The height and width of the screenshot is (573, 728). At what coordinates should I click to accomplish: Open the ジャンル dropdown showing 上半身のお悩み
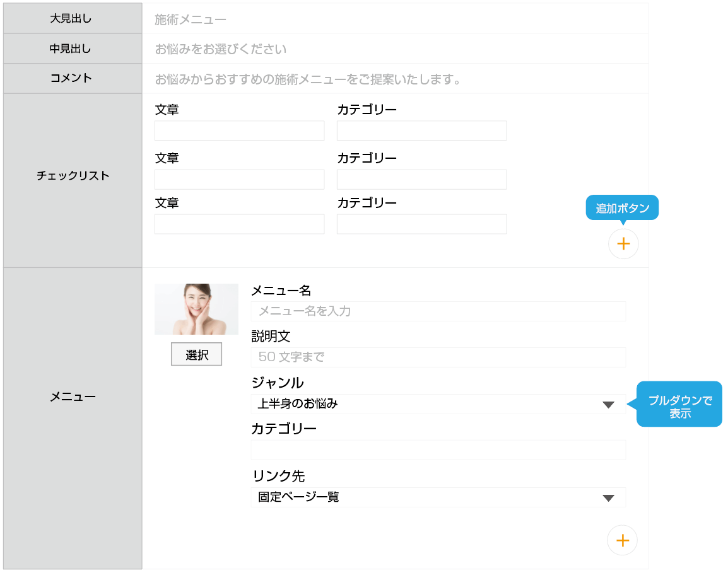[438, 404]
